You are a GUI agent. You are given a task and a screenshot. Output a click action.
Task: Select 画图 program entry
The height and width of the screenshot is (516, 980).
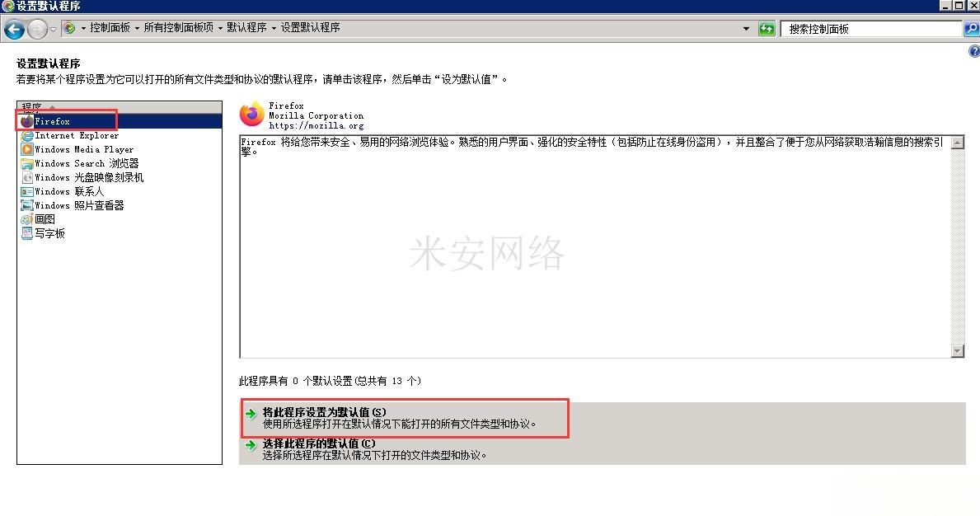tap(45, 219)
